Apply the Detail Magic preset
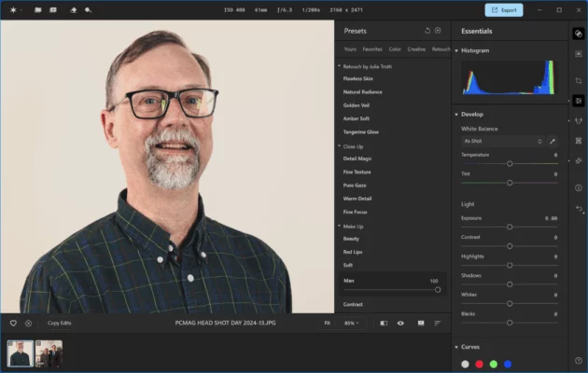The width and height of the screenshot is (588, 373). pos(357,159)
